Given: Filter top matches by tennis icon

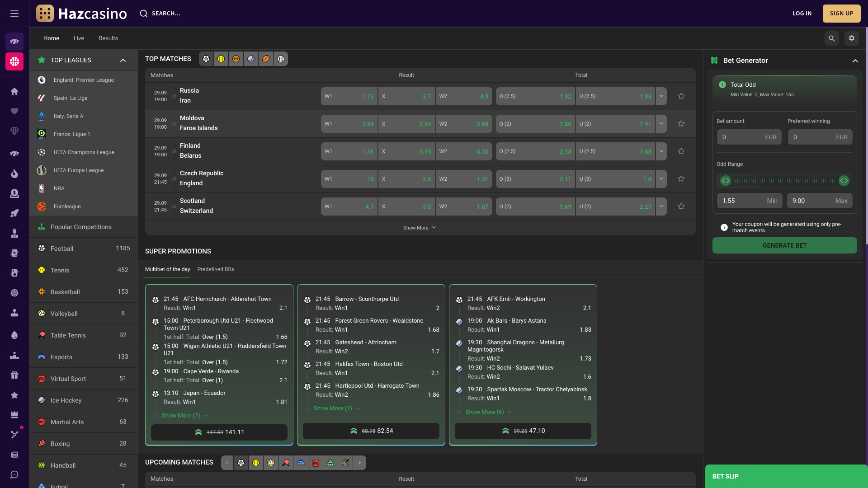Looking at the screenshot, I should point(221,59).
